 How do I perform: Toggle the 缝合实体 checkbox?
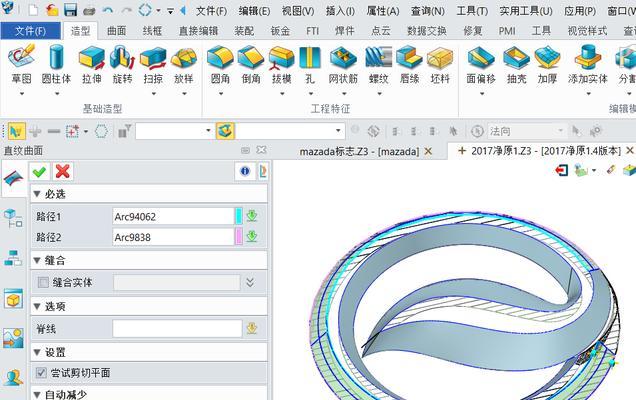[x=43, y=282]
